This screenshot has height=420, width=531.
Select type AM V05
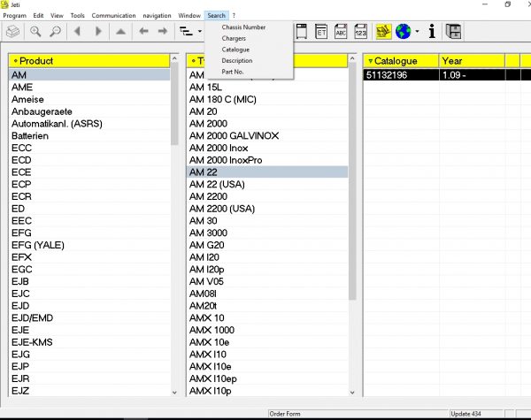267,281
